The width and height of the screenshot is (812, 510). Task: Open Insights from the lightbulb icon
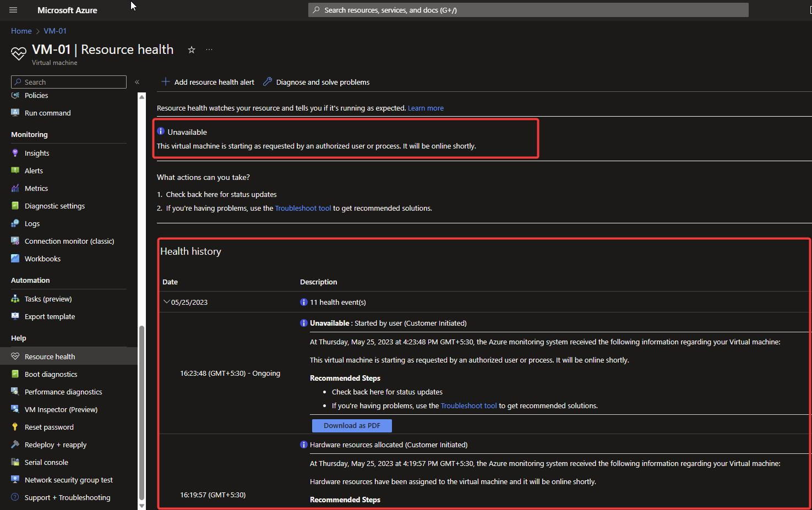click(15, 153)
